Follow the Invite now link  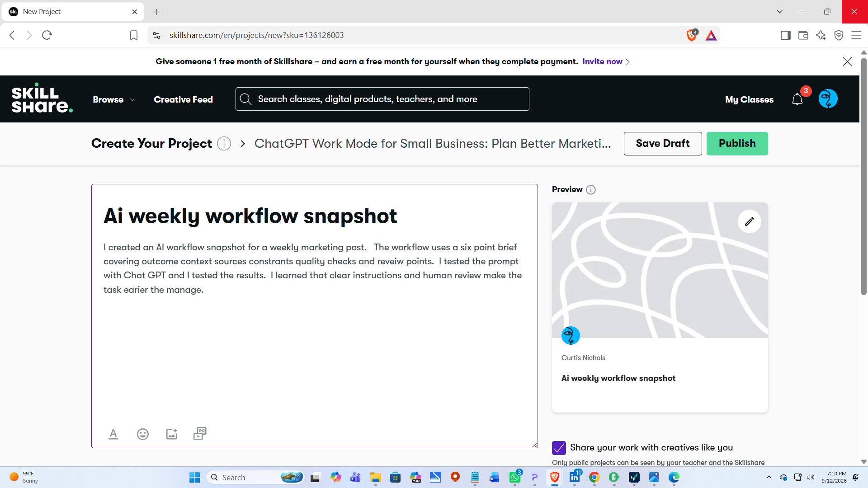pyautogui.click(x=606, y=61)
